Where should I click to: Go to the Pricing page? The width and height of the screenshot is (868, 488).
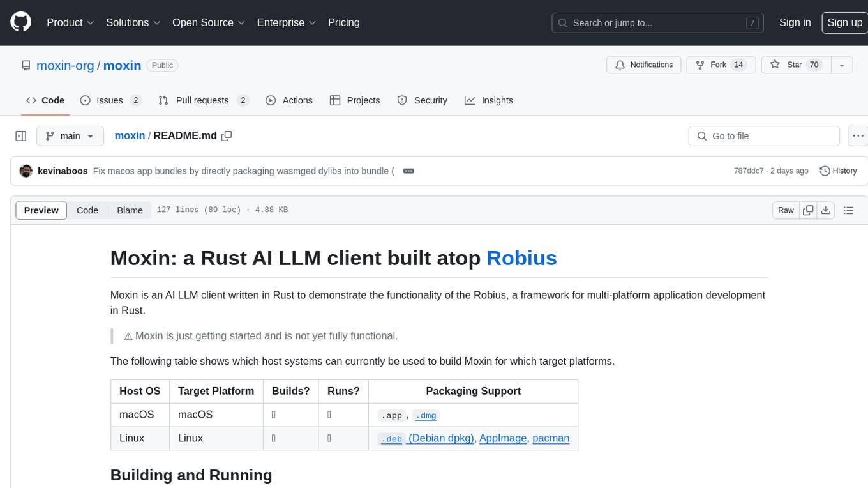(344, 22)
